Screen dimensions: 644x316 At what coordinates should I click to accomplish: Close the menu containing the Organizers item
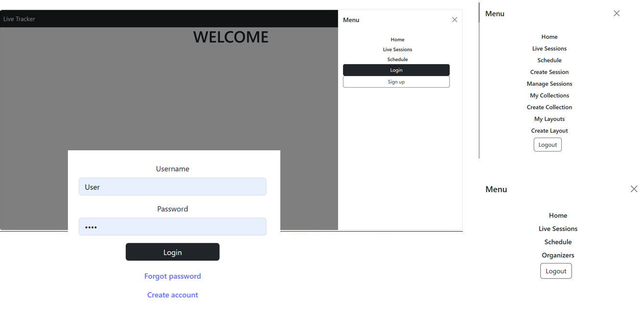pos(634,189)
